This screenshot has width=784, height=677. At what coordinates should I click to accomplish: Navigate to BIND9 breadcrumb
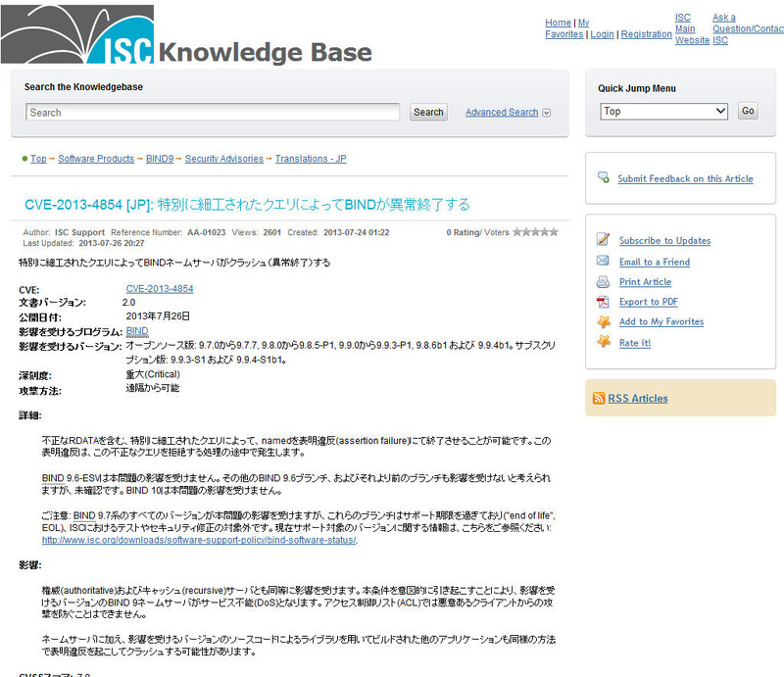pyautogui.click(x=160, y=159)
